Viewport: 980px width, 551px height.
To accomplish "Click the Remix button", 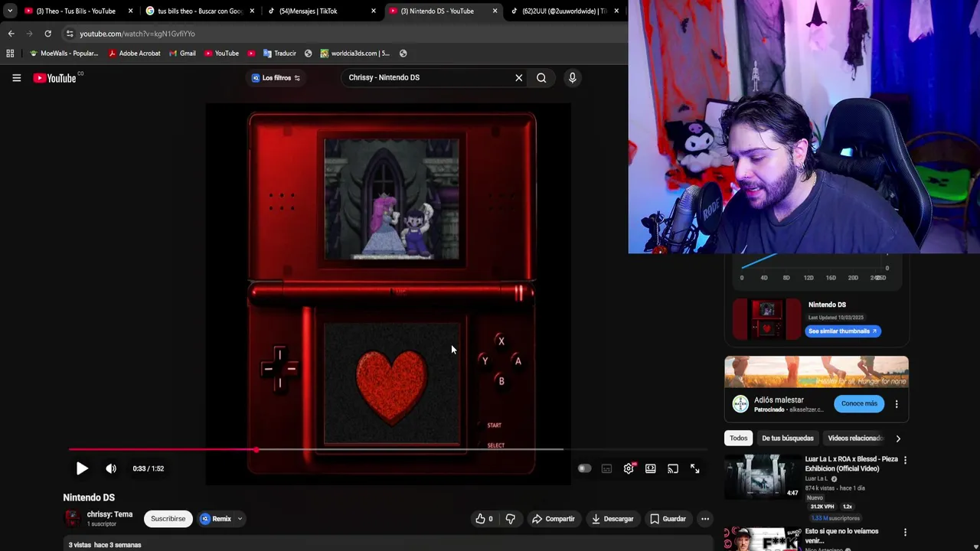I will click(x=216, y=519).
